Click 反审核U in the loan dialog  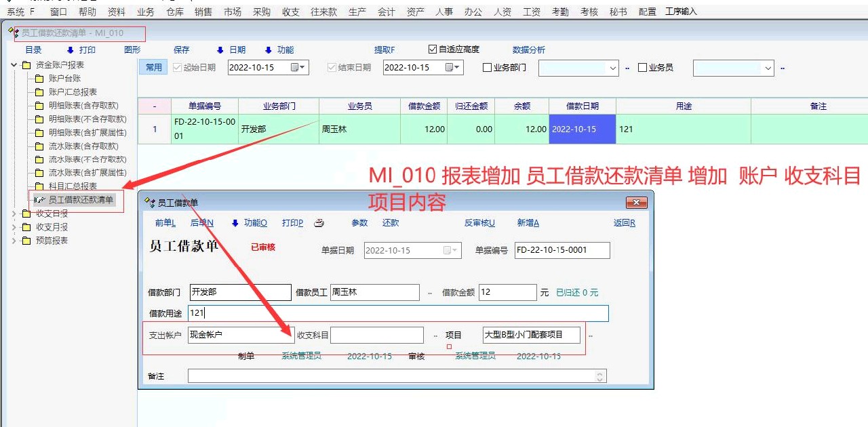pyautogui.click(x=479, y=223)
